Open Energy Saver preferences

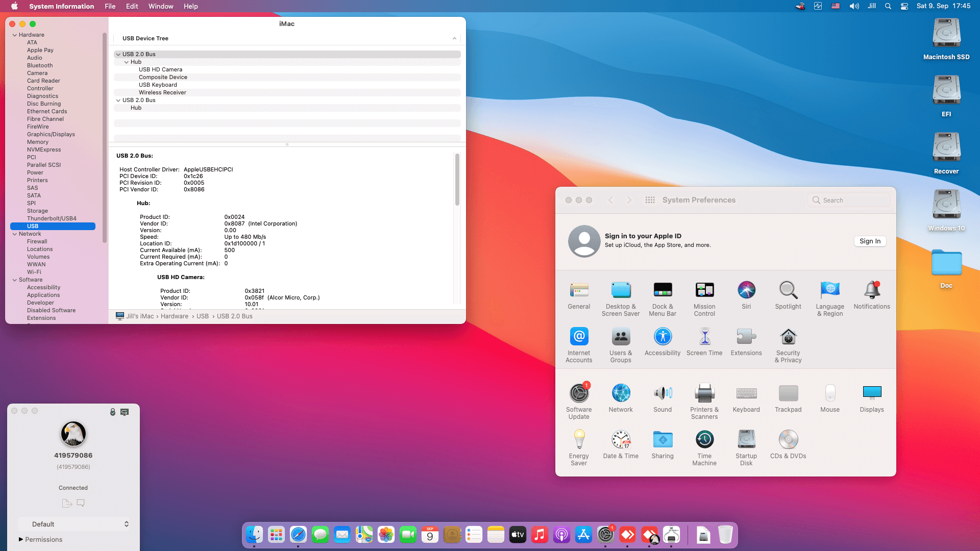tap(579, 448)
